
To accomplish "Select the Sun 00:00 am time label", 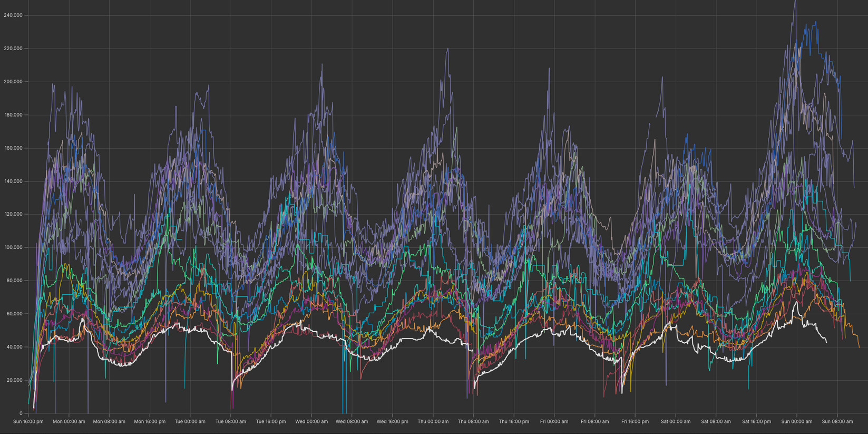I will (797, 421).
